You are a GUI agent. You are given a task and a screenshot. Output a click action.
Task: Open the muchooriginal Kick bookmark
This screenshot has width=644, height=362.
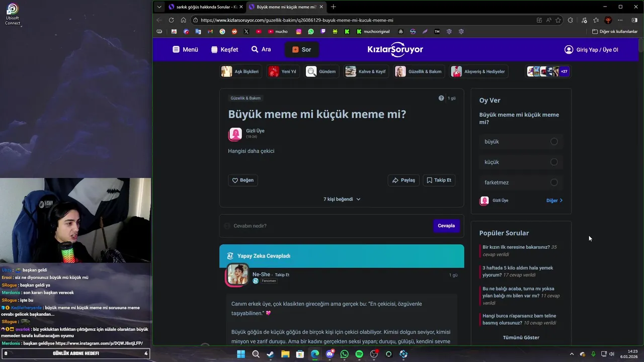[x=373, y=31]
